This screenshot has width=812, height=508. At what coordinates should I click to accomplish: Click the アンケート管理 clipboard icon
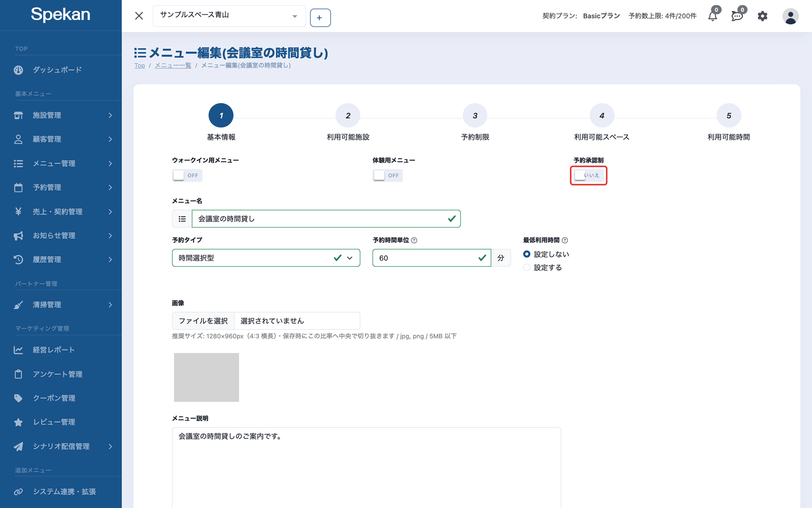(18, 374)
